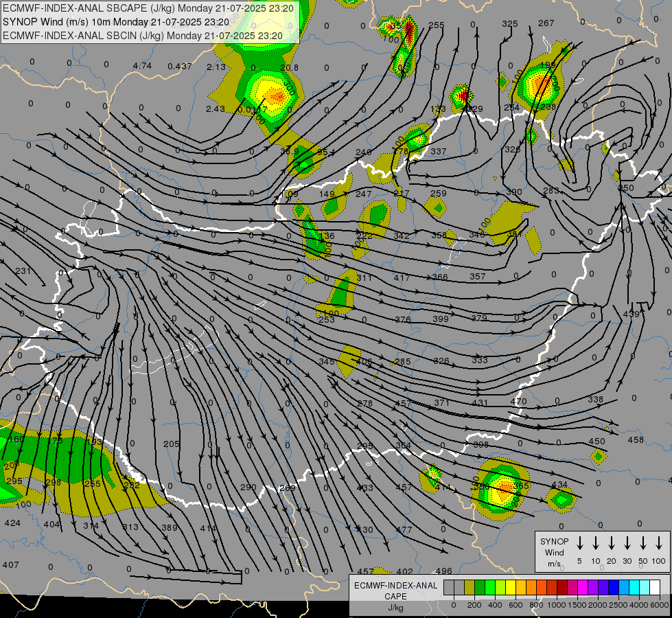Click the SYNOP label in the wind legend
Image resolution: width=672 pixels, height=618 pixels.
coord(554,541)
